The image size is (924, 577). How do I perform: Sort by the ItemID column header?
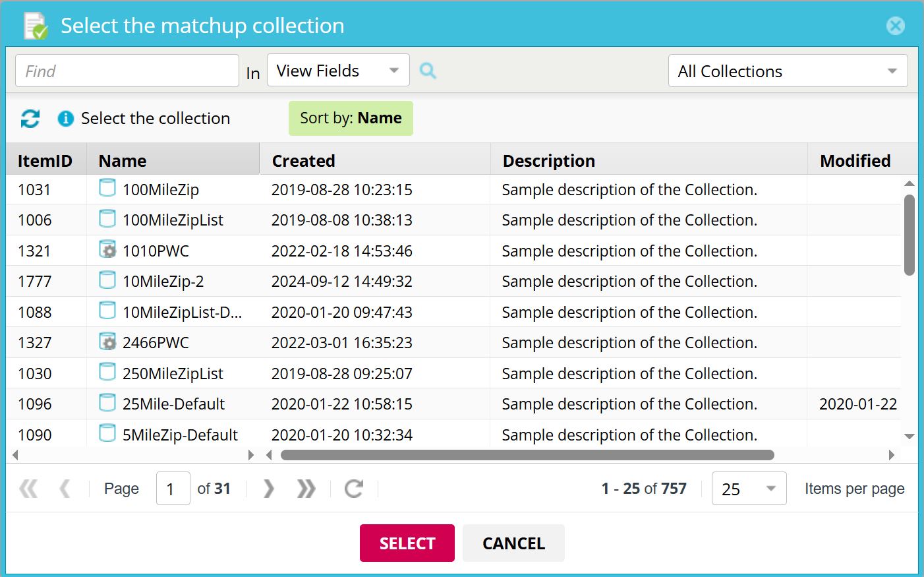click(46, 160)
